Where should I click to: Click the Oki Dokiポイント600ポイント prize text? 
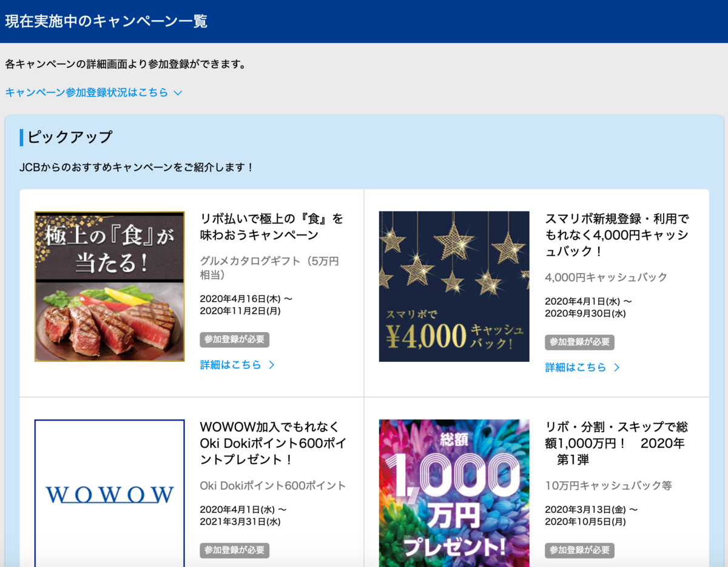click(x=273, y=486)
